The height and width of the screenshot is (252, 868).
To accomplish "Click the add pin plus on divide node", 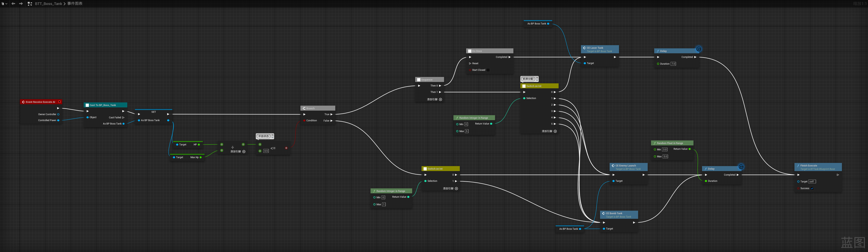I will point(244,152).
